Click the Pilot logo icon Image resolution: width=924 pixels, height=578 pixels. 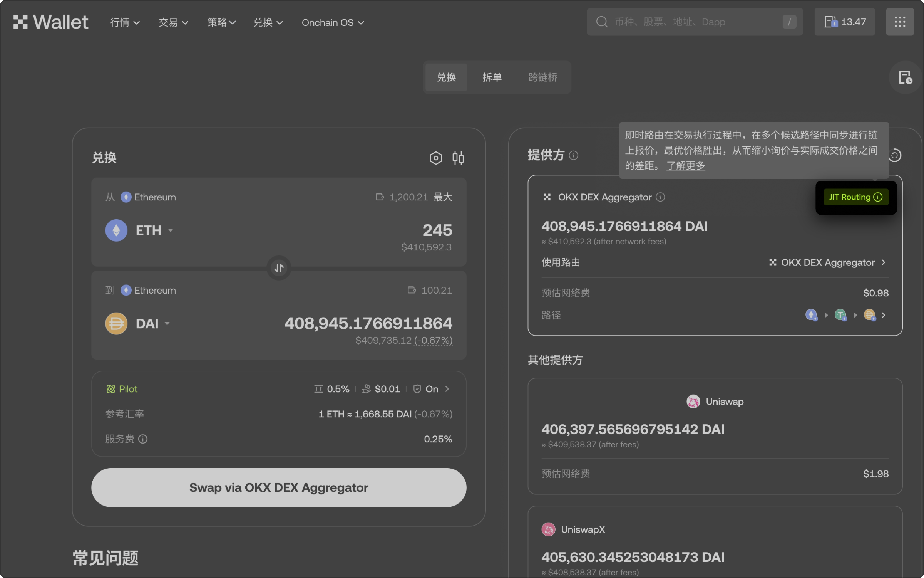[111, 389]
